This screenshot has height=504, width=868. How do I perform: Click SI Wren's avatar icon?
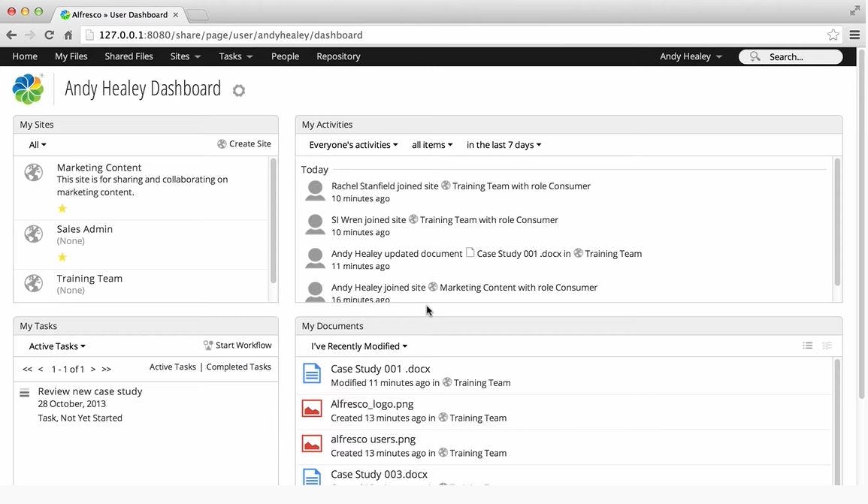coord(315,225)
